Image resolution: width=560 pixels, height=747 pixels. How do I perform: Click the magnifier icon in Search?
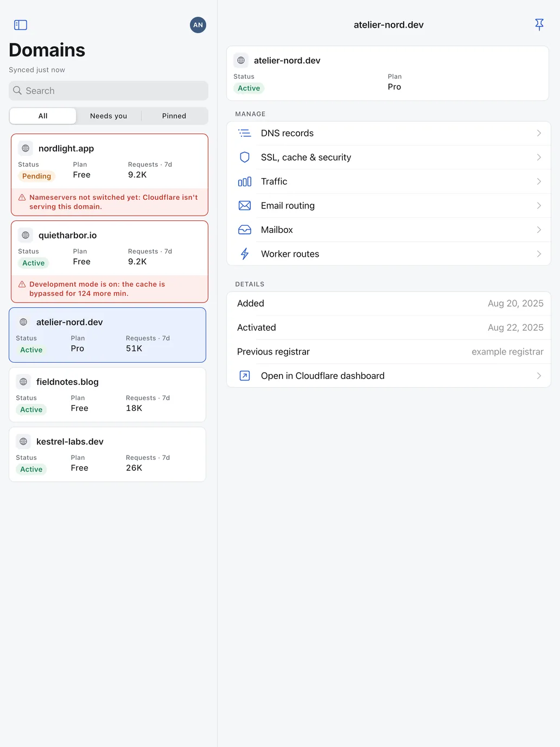pyautogui.click(x=17, y=91)
